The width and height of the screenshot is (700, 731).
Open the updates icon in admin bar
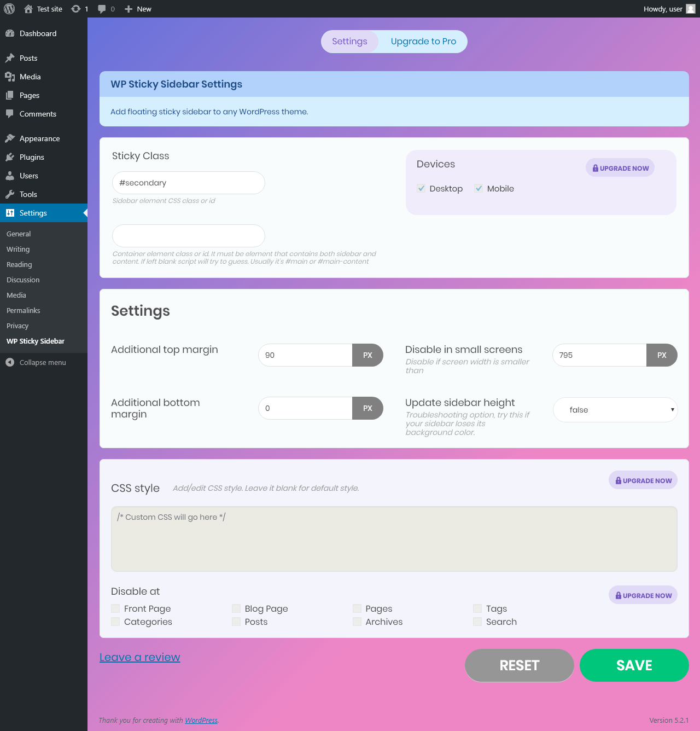click(76, 9)
